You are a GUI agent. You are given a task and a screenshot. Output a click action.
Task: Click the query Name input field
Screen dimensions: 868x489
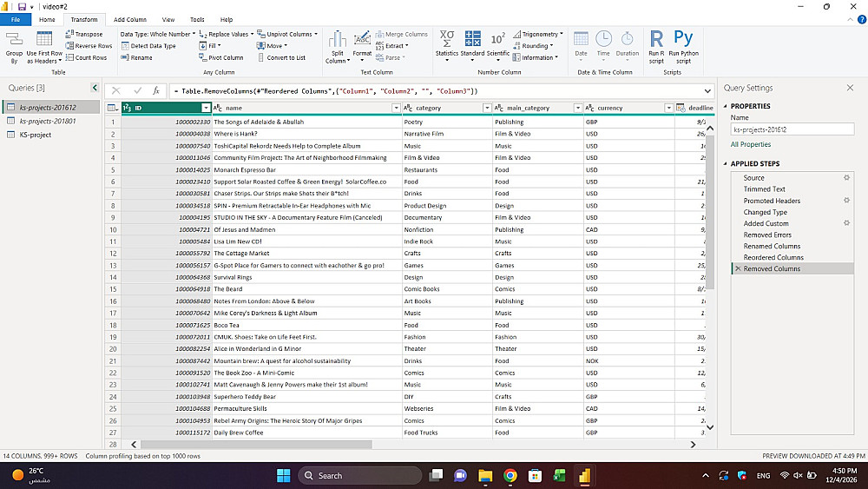(x=792, y=129)
